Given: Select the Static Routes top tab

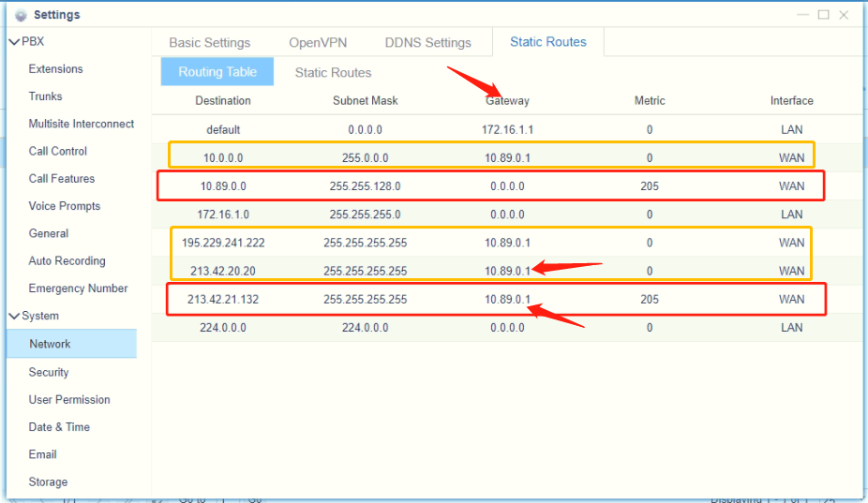Looking at the screenshot, I should tap(547, 42).
